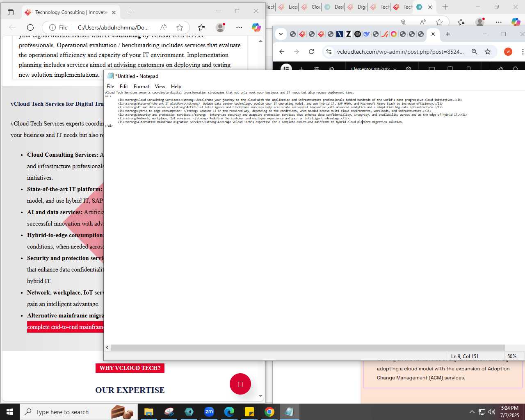Image resolution: width=525 pixels, height=420 pixels.
Task: Open Notepad's View menu
Action: [160, 87]
